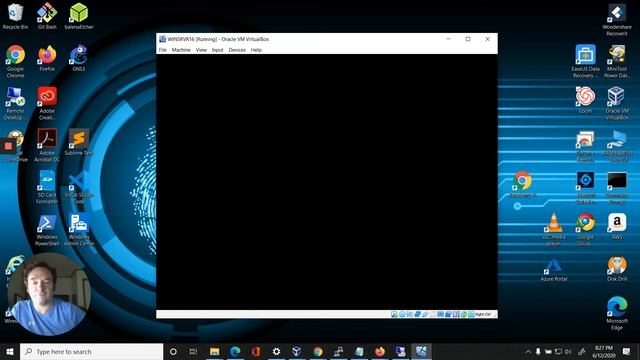Screen dimensions: 640x360
Task: Open Task View on taskbar
Action: (193, 351)
